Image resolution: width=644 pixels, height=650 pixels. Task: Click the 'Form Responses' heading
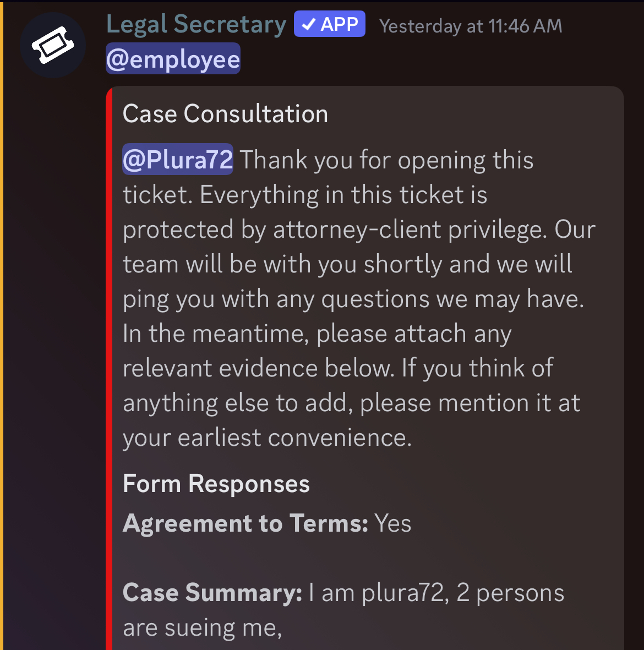click(216, 484)
